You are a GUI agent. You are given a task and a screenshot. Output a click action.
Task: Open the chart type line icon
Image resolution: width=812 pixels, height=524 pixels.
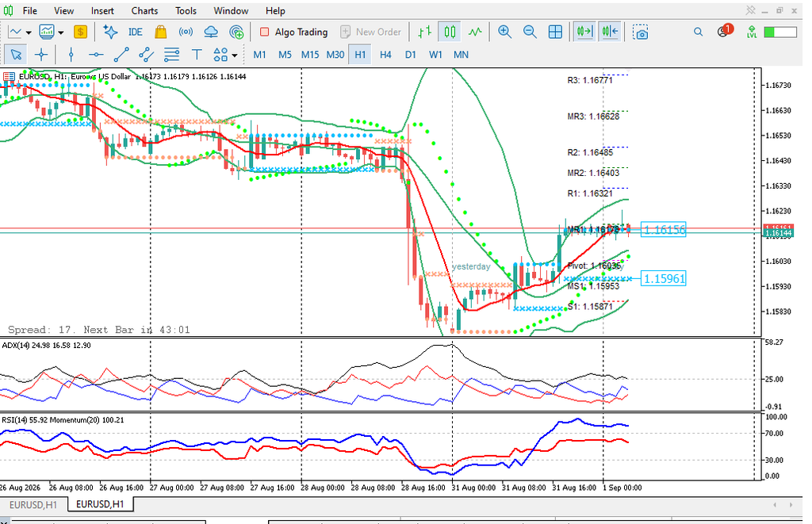point(15,32)
